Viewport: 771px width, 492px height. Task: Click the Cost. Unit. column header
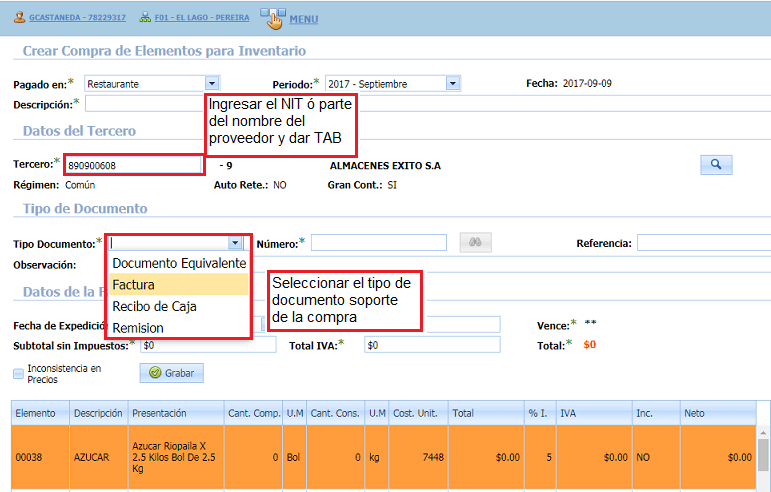418,413
